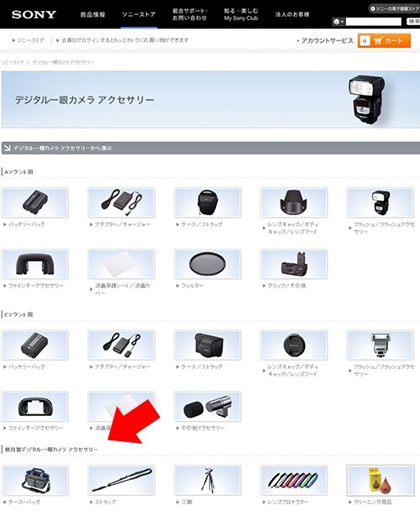The image size is (420, 511).
Task: Select the ソニーストア navigation tab
Action: coord(139,14)
